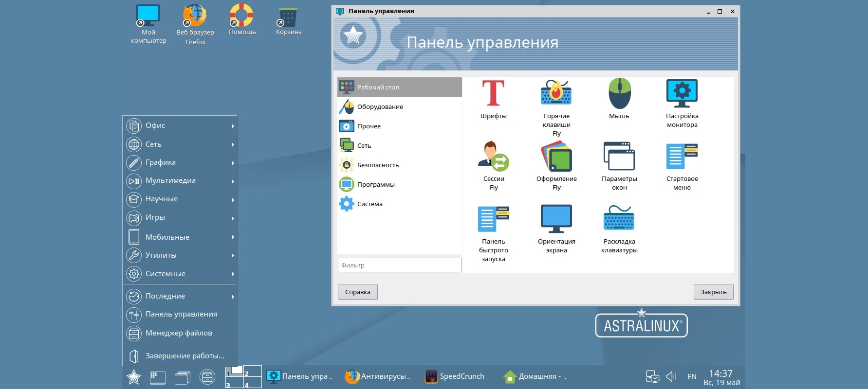The image size is (868, 389).
Task: Switch to SpeedCrunch in taskbar
Action: [x=455, y=376]
